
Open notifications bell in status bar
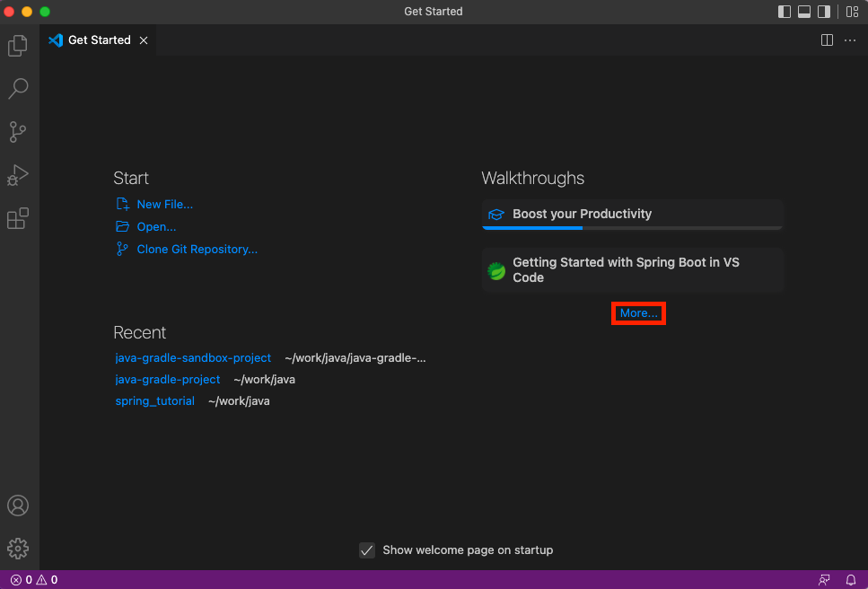(851, 580)
